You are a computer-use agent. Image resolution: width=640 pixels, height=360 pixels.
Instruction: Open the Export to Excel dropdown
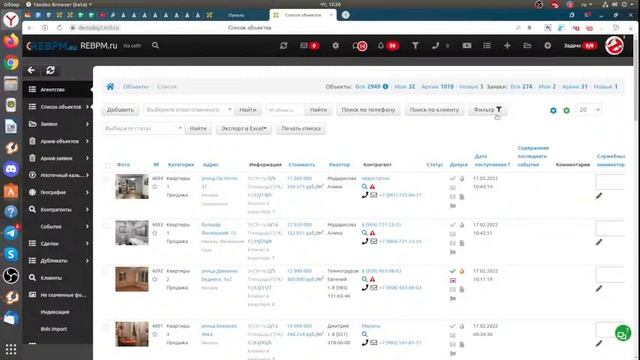click(244, 129)
